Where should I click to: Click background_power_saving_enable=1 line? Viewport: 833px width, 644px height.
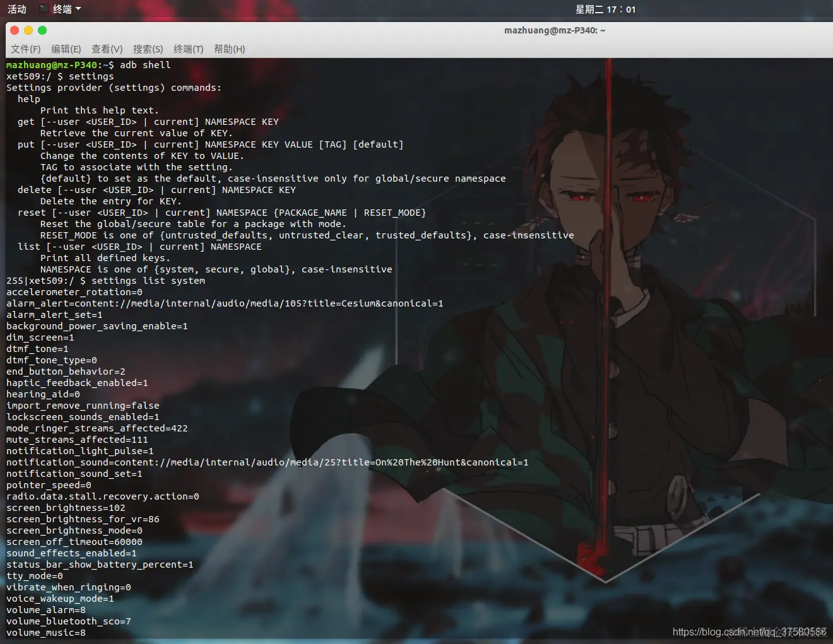pyautogui.click(x=97, y=326)
